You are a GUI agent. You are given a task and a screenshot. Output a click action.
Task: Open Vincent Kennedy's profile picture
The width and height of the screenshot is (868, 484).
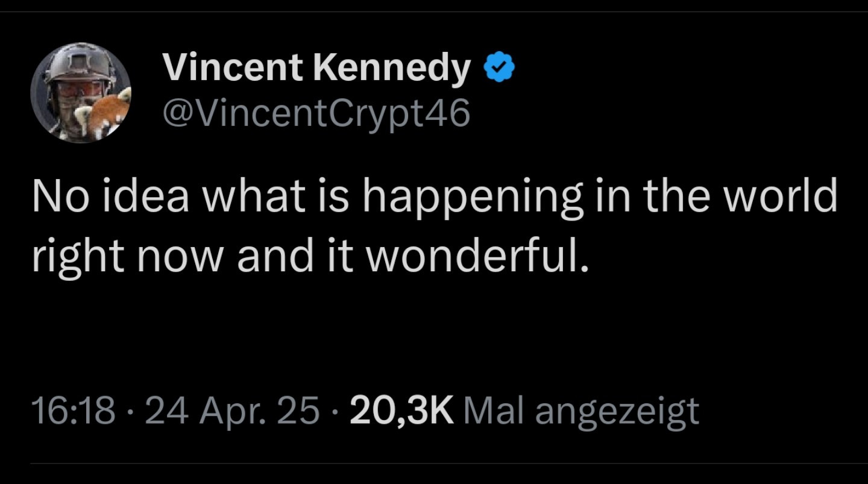point(81,92)
